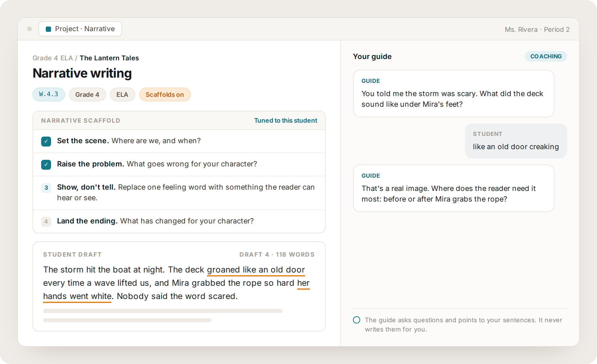
Task: Click the NARRATIVE SCAFFOLD header
Action: coord(81,121)
